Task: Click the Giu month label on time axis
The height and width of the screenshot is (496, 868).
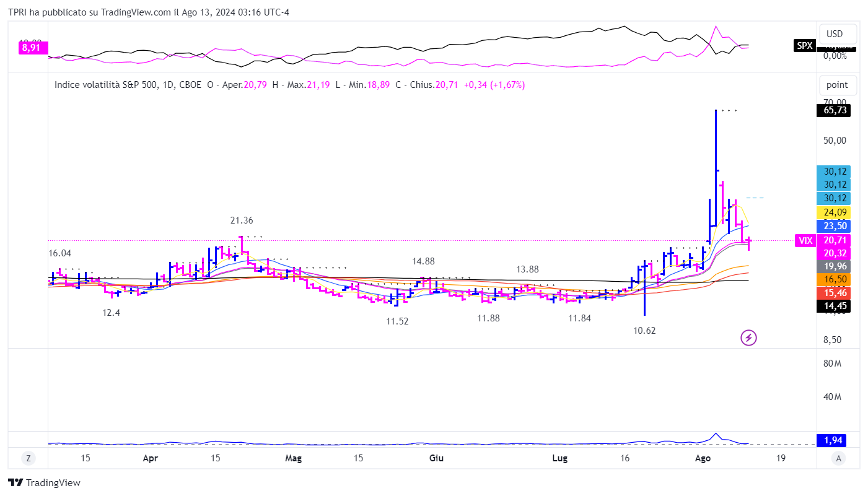Action: (x=436, y=459)
